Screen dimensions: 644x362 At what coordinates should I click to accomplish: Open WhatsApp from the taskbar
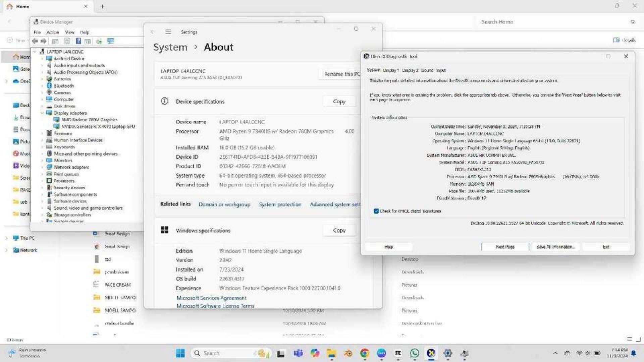[x=415, y=353]
